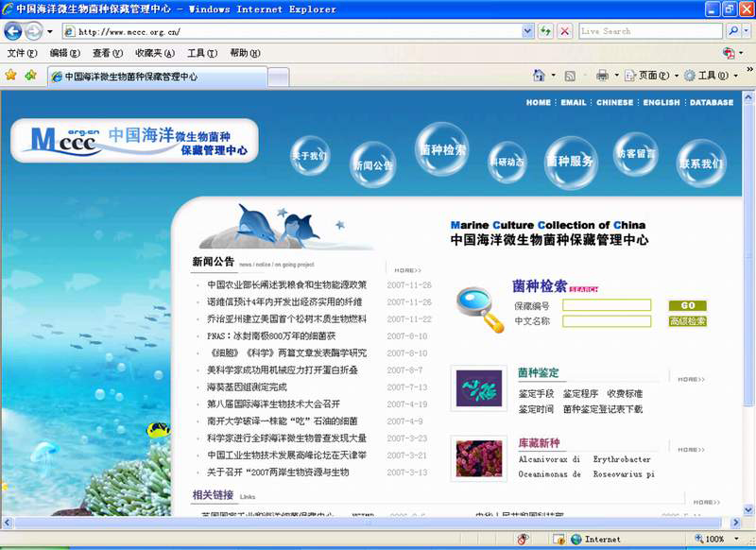Open the 文件(F) menu

click(22, 53)
